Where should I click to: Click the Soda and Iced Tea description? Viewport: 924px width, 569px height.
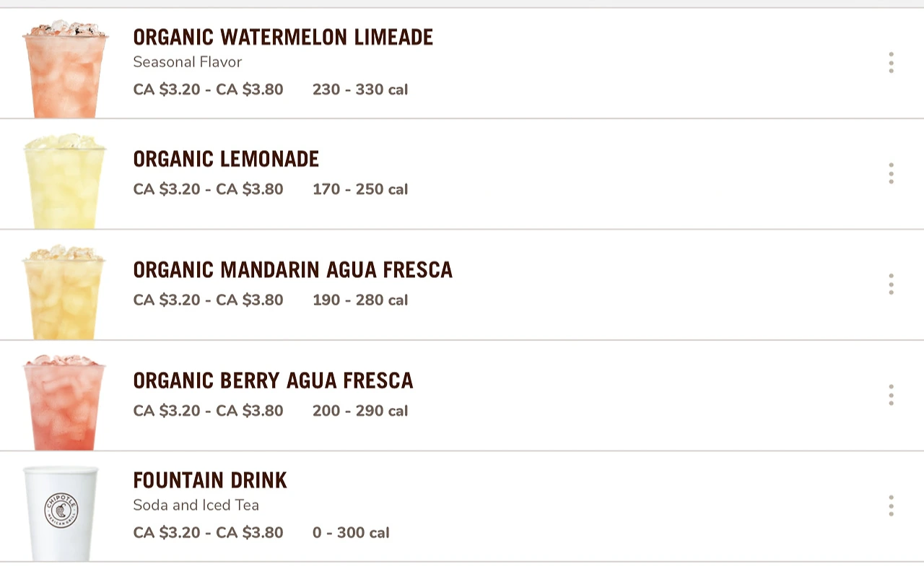(196, 505)
